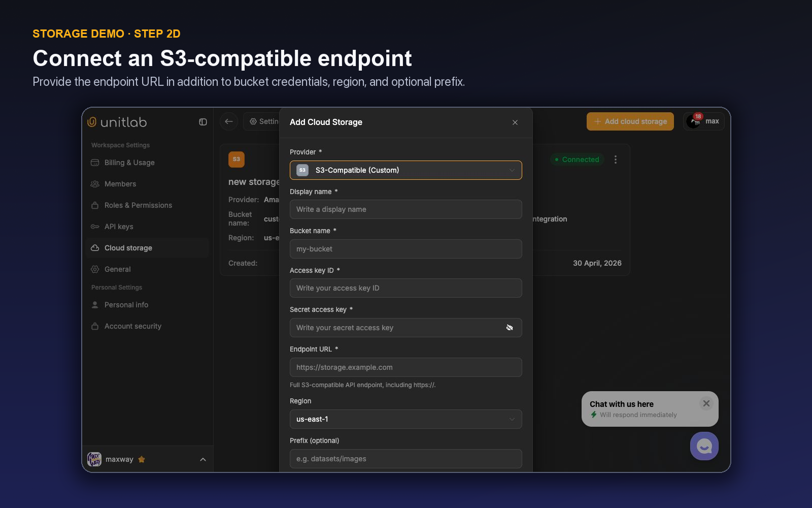Go to Roles & Permissions

[x=147, y=205]
